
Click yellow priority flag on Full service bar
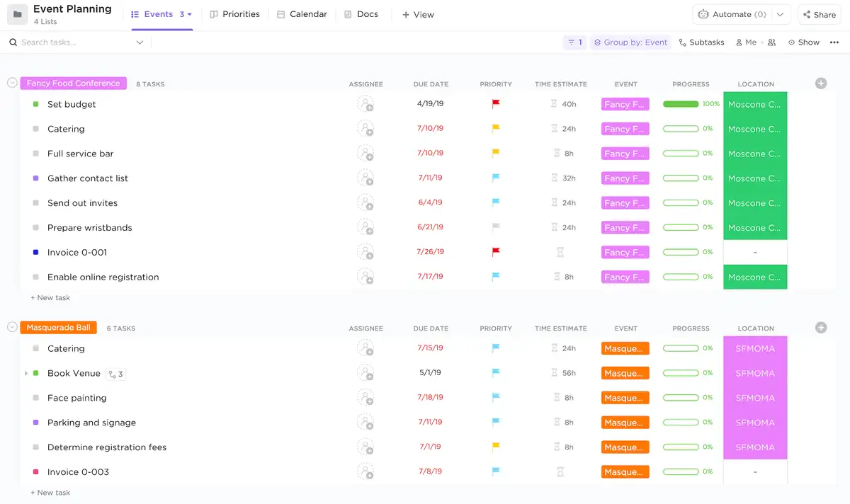[496, 154]
